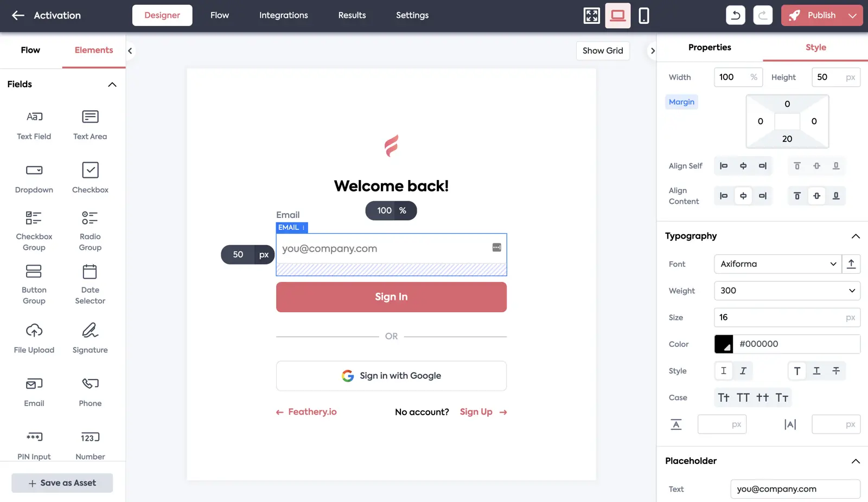The width and height of the screenshot is (868, 502).
Task: Collapse the Placeholder section
Action: (x=856, y=461)
